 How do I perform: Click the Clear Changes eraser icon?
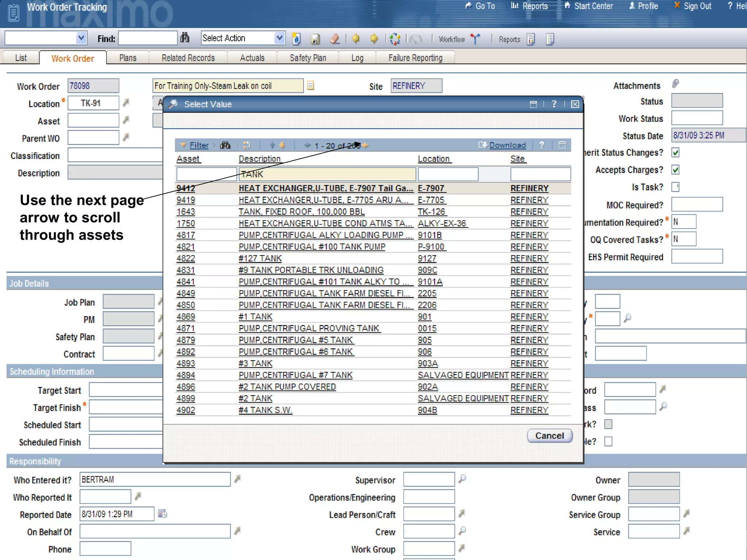pyautogui.click(x=335, y=39)
